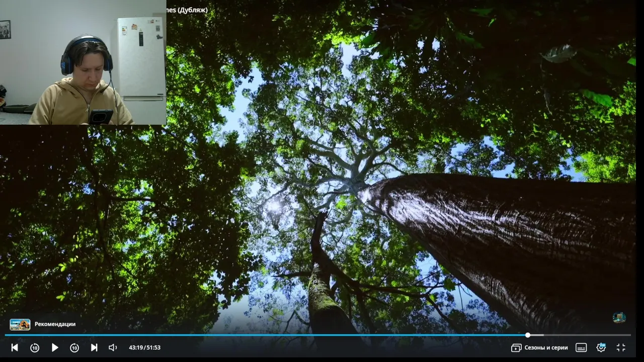Click the Рекомендации label

[x=55, y=324]
